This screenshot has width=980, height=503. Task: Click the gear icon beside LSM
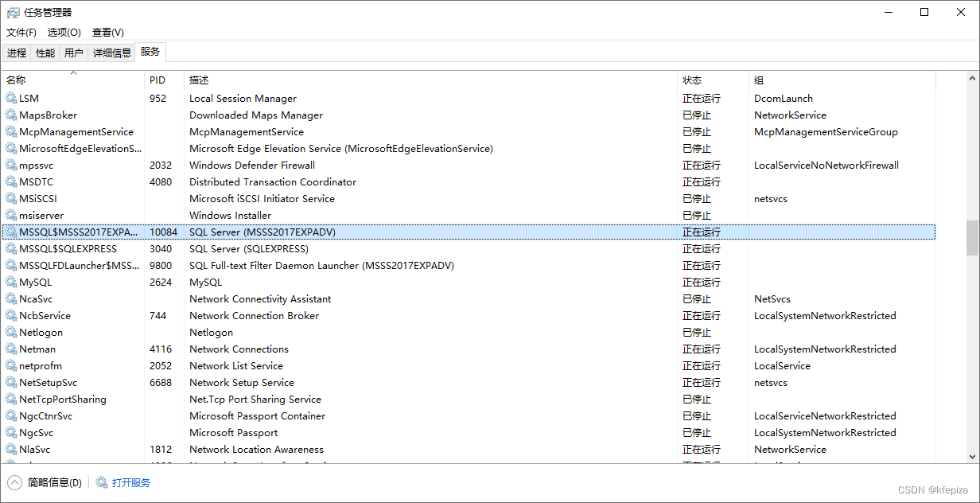coord(11,99)
